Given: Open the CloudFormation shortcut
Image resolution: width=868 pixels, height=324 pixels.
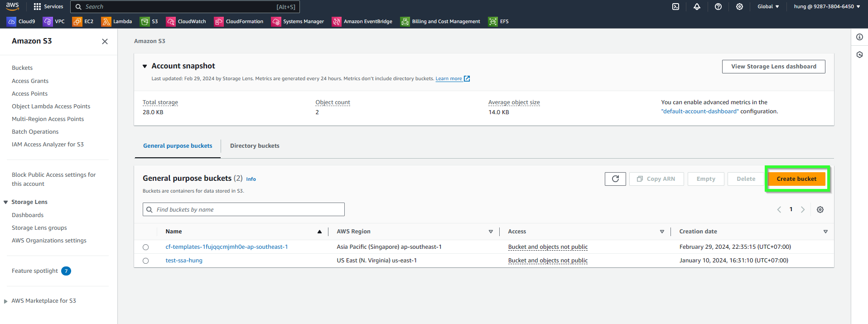Looking at the screenshot, I should point(239,21).
